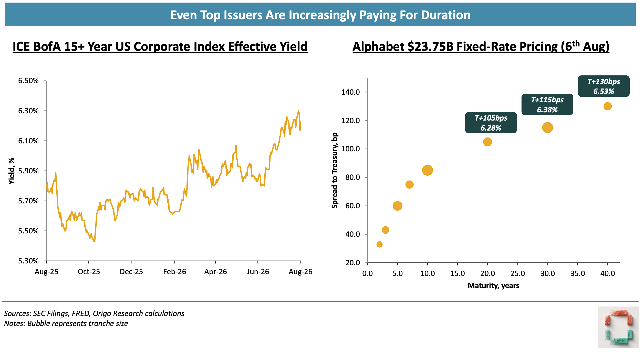Click the 'Spread to Treasury, bp' axis title

pos(335,171)
